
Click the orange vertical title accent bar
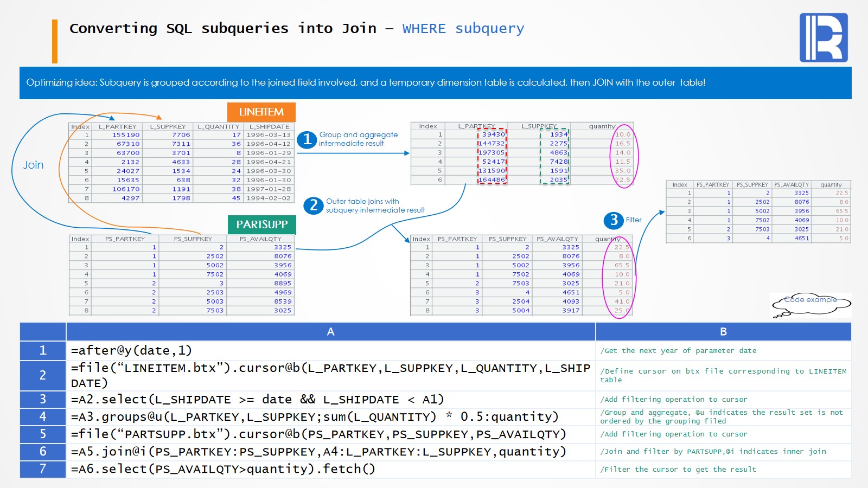click(55, 41)
